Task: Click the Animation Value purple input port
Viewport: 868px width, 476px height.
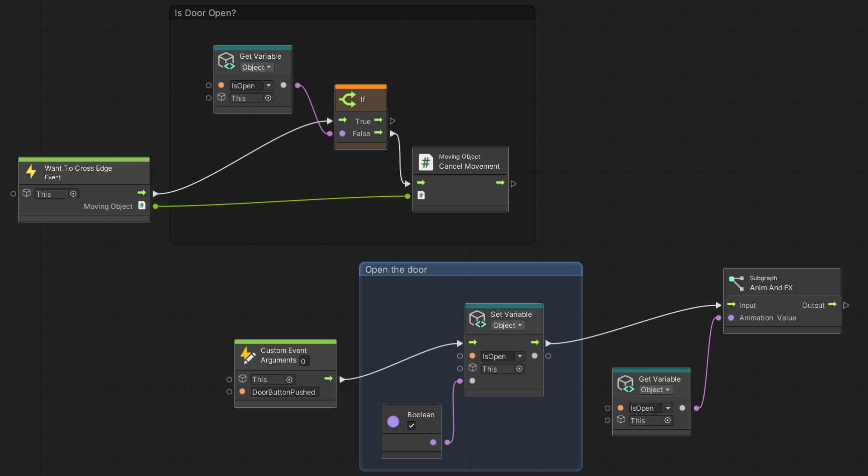Action: (731, 318)
